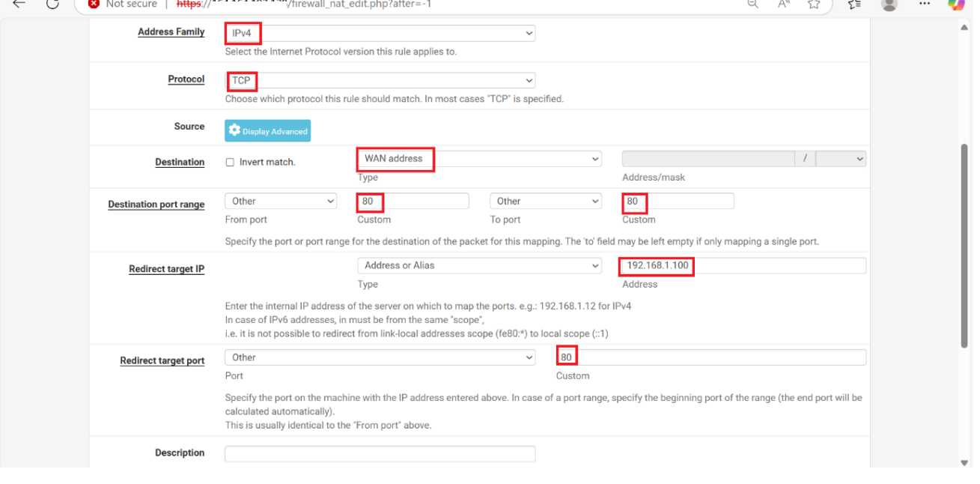Click the zoom magnifier icon in address bar
Viewport: 980px width, 484px height.
click(752, 4)
